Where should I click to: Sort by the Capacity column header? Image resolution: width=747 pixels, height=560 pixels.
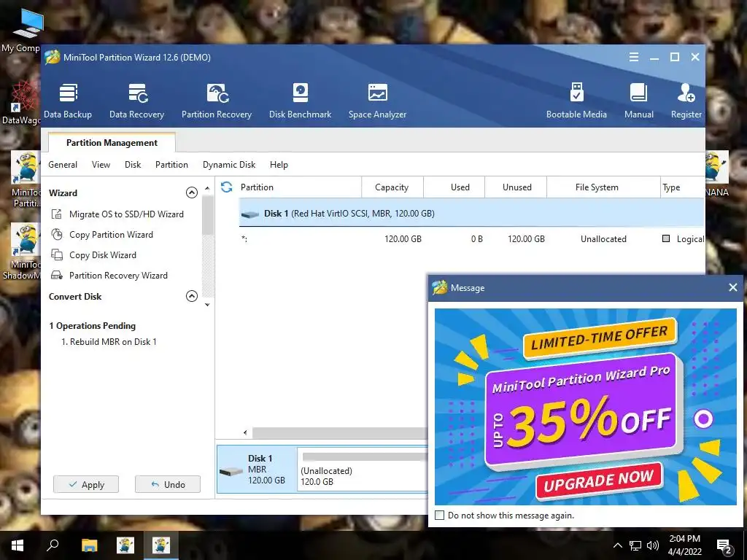click(x=392, y=187)
